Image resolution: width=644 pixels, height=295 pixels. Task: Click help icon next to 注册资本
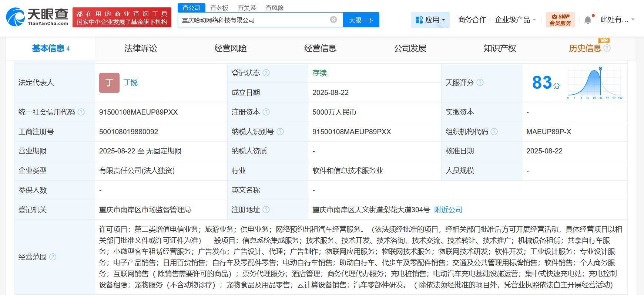[266, 112]
